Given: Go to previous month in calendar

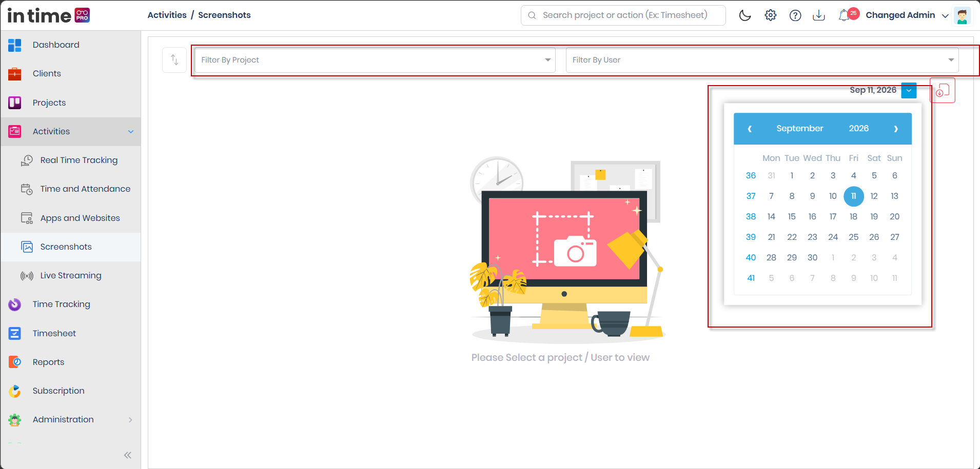Looking at the screenshot, I should pos(750,129).
